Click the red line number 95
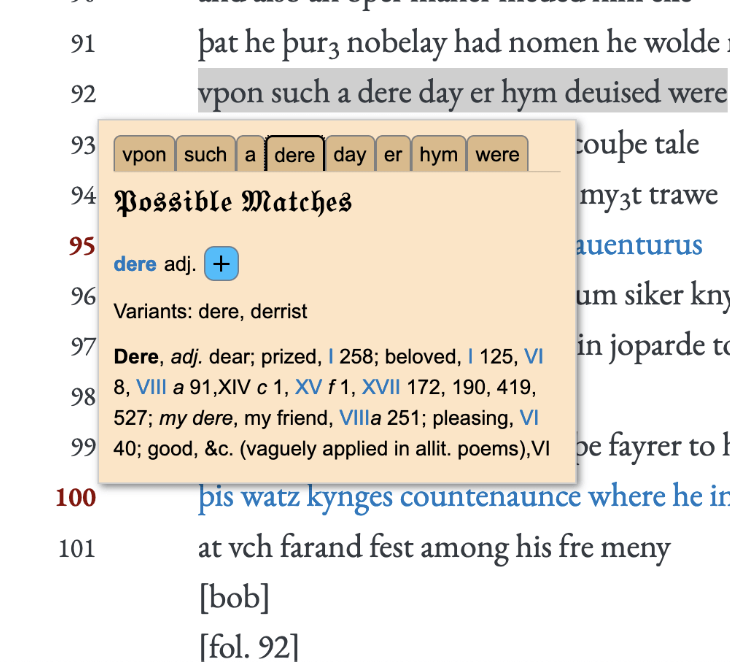Screen dimensions: 730x662 coord(82,245)
